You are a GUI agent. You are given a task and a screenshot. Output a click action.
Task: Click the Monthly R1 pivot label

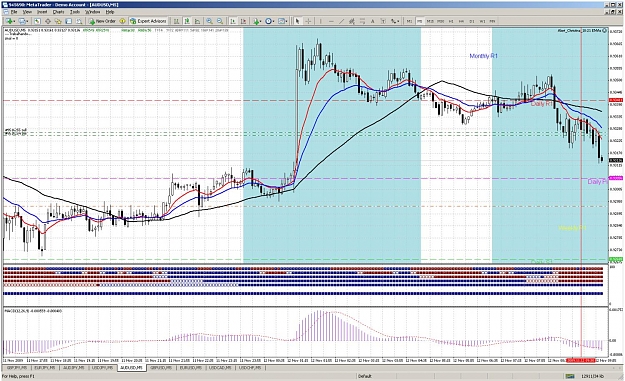coord(483,56)
